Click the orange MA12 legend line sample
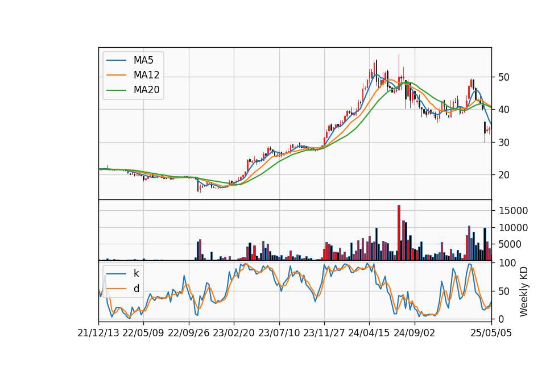546x392 pixels. 116,75
